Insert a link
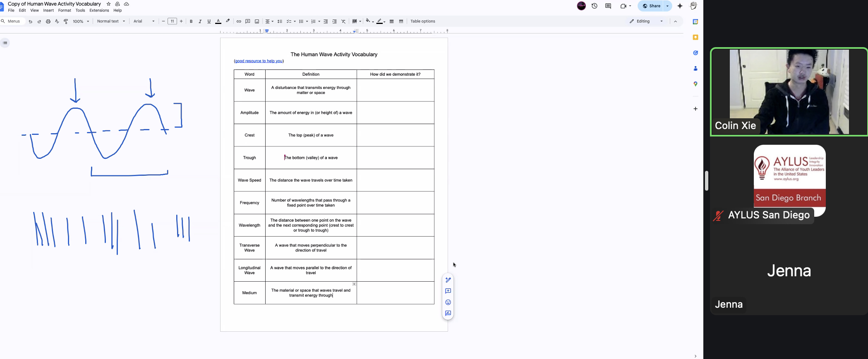This screenshot has height=359, width=868. [239, 22]
